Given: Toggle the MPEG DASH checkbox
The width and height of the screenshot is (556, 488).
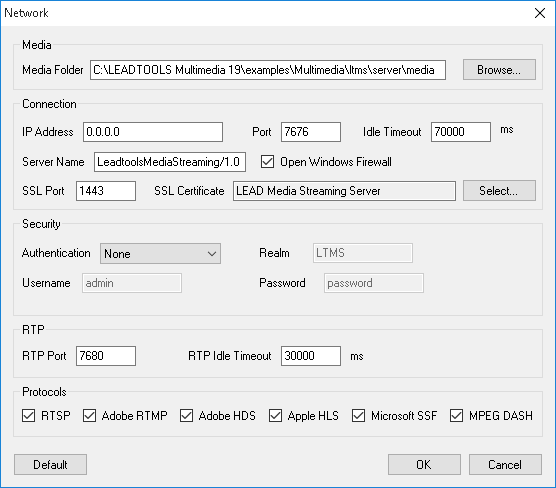Looking at the screenshot, I should tap(456, 415).
